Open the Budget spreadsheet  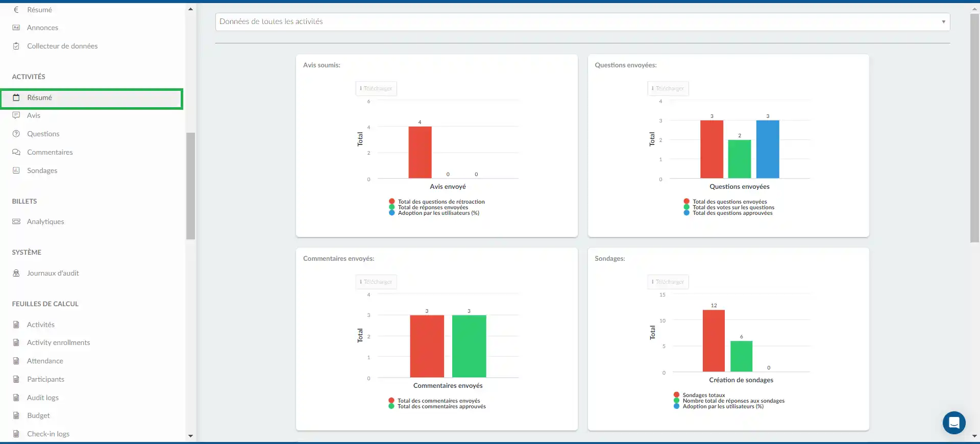coord(39,415)
